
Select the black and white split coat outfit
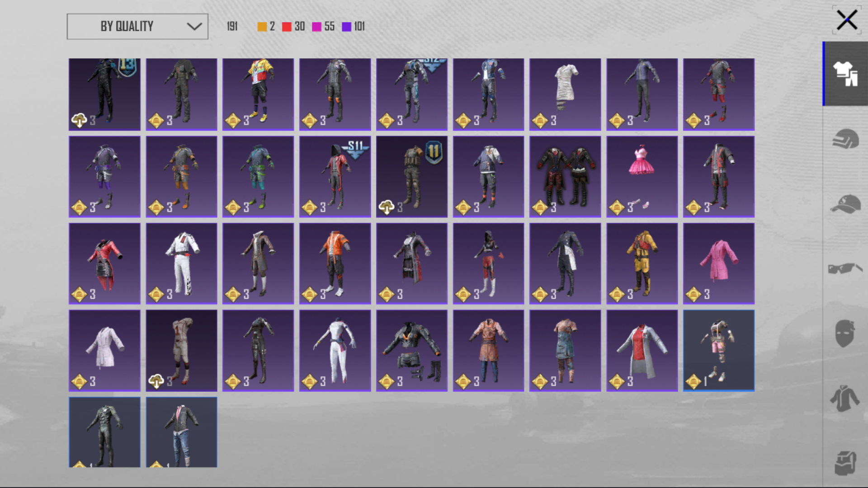565,263
